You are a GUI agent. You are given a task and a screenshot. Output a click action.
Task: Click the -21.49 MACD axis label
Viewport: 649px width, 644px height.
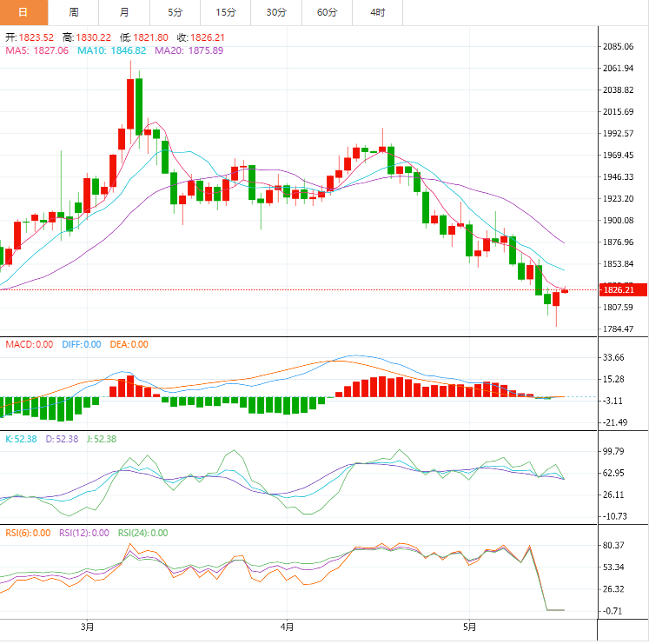pyautogui.click(x=614, y=423)
